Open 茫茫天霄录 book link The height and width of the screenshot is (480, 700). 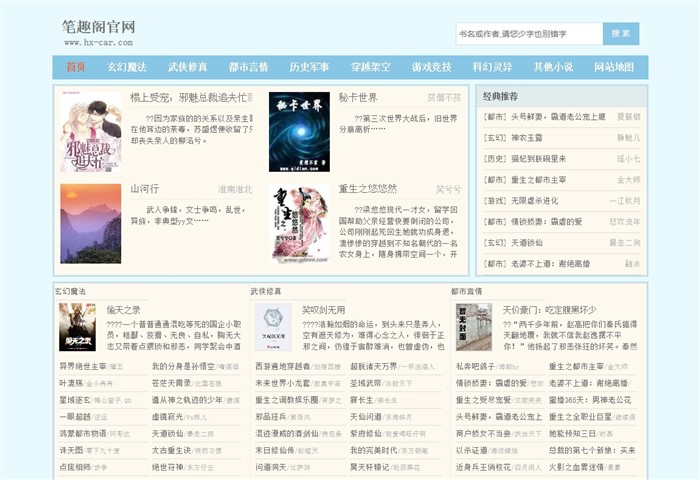[x=171, y=383]
